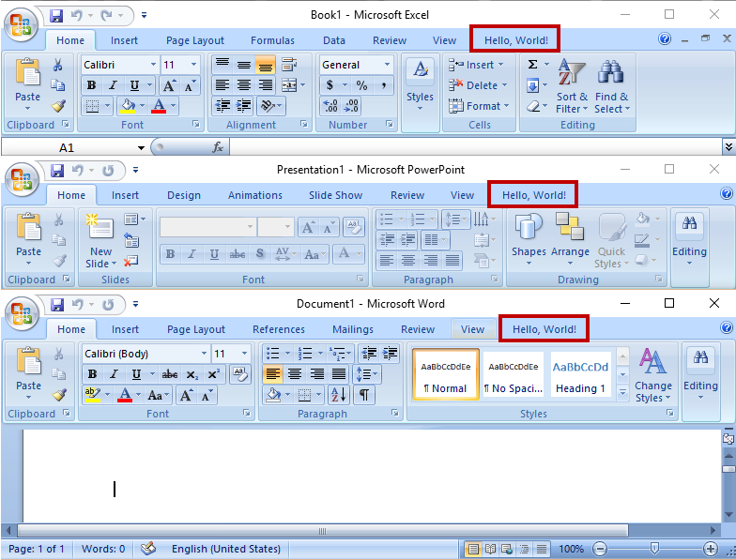Select the Heading 1 style in Word
The image size is (736, 560).
point(581,375)
